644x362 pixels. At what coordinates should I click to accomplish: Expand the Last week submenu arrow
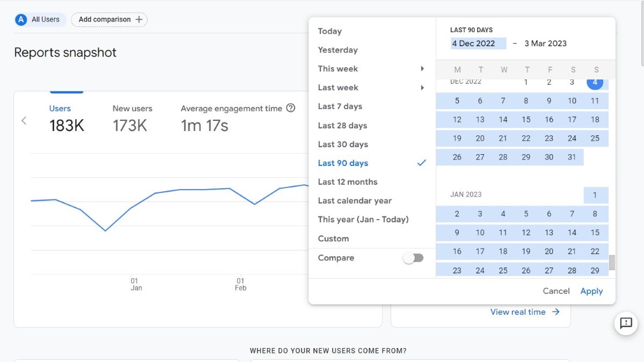pyautogui.click(x=422, y=88)
